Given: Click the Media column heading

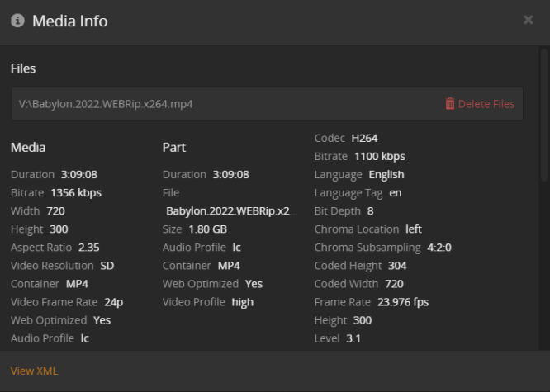Looking at the screenshot, I should pos(28,148).
